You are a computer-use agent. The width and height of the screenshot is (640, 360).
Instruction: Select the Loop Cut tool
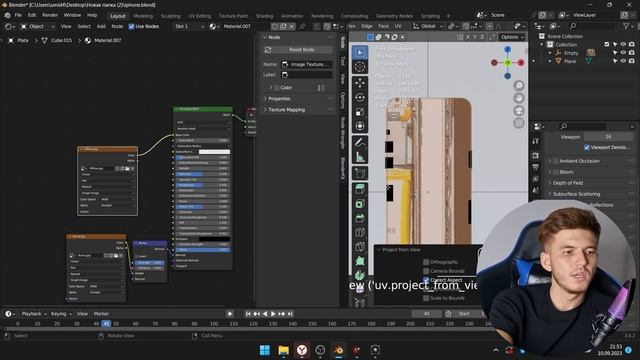coord(360,233)
